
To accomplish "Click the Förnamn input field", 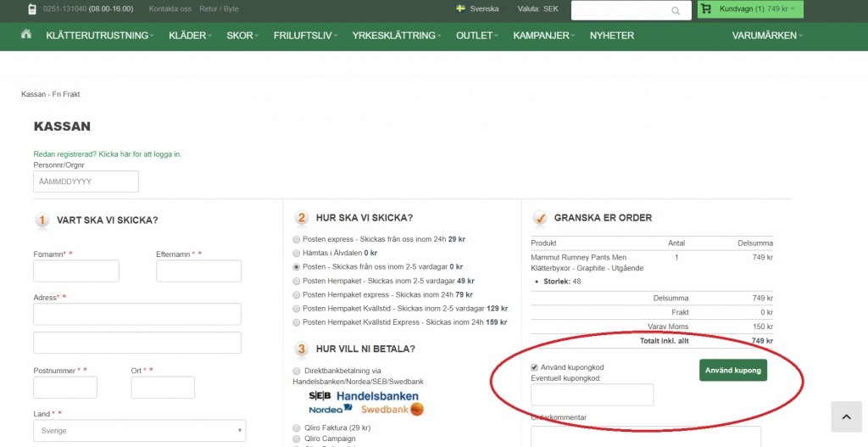I will [x=76, y=271].
